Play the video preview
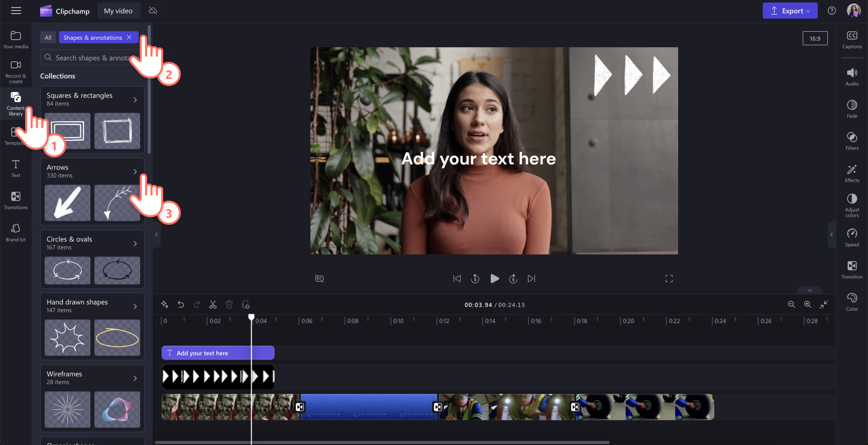The height and width of the screenshot is (445, 868). pos(494,279)
